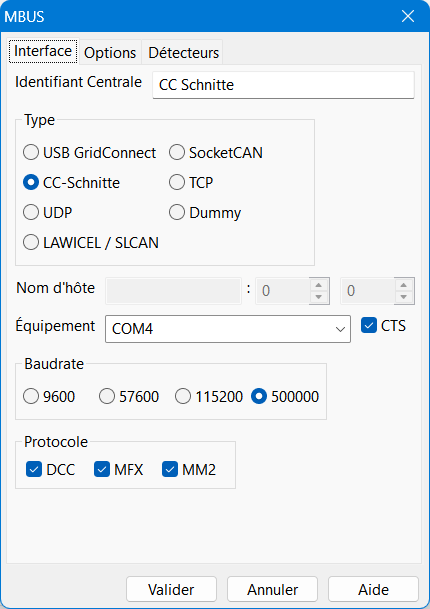
Task: Select the Interface tab
Action: click(x=43, y=50)
